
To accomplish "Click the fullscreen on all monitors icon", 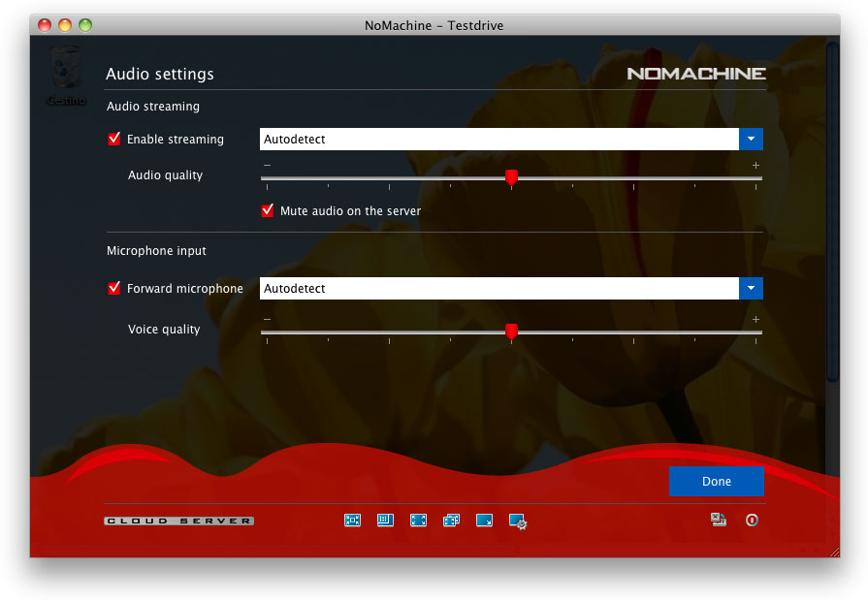I will pos(451,521).
